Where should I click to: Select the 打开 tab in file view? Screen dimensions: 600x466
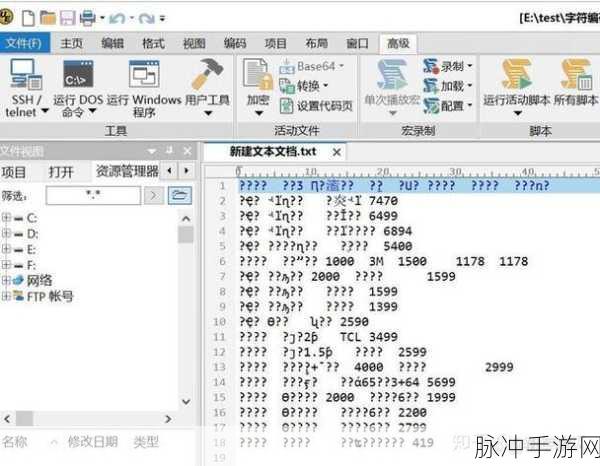click(x=61, y=172)
